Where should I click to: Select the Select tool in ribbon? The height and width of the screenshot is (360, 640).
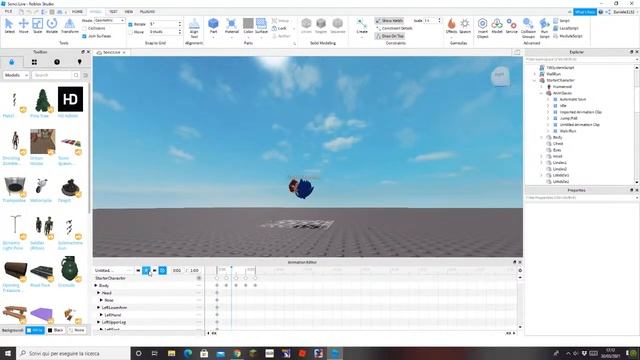(9, 26)
